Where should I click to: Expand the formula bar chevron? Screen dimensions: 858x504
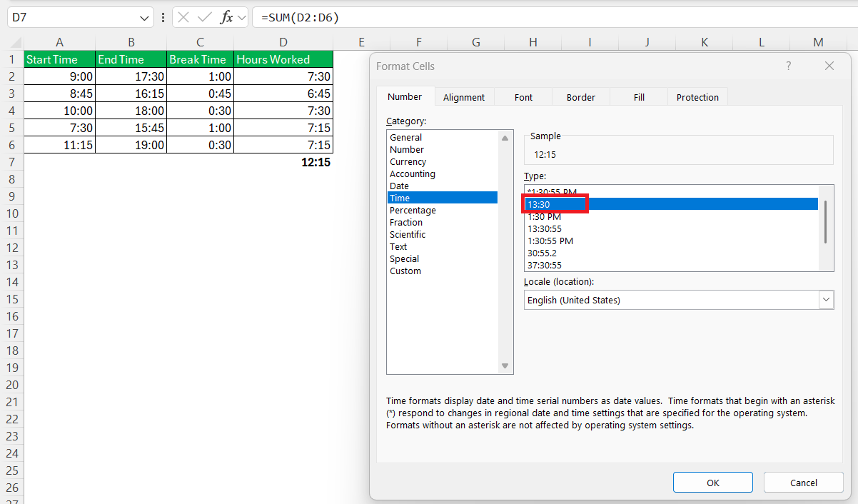tap(242, 17)
